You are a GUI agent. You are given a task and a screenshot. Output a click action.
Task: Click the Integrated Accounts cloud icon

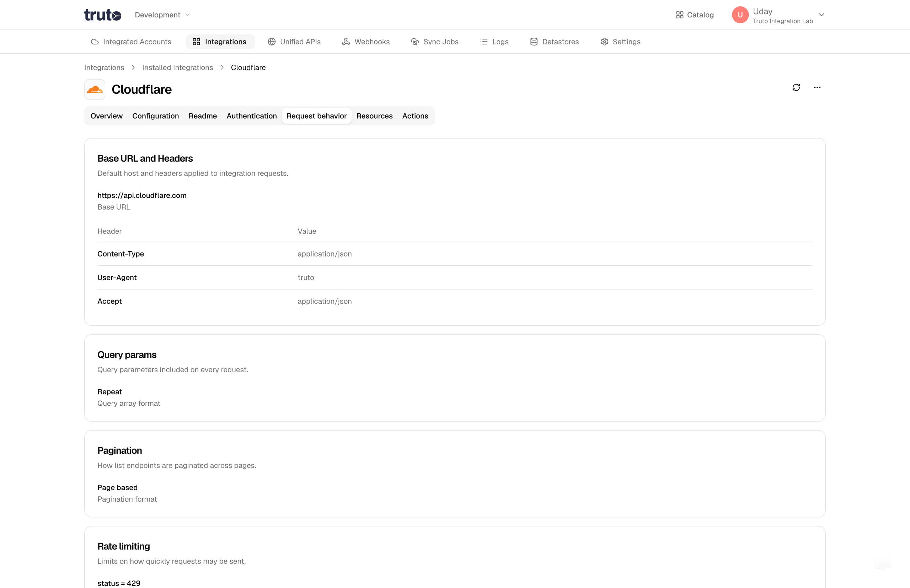[95, 42]
